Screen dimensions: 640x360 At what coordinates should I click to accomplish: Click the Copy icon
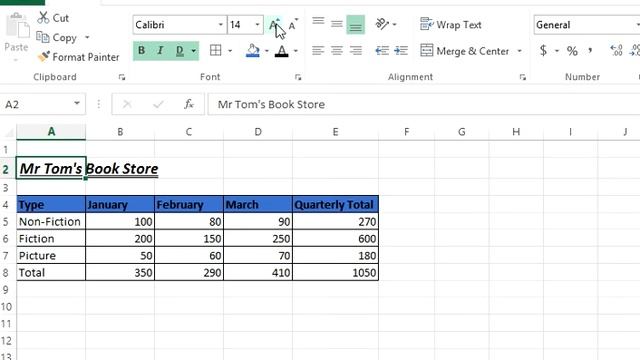click(x=43, y=37)
